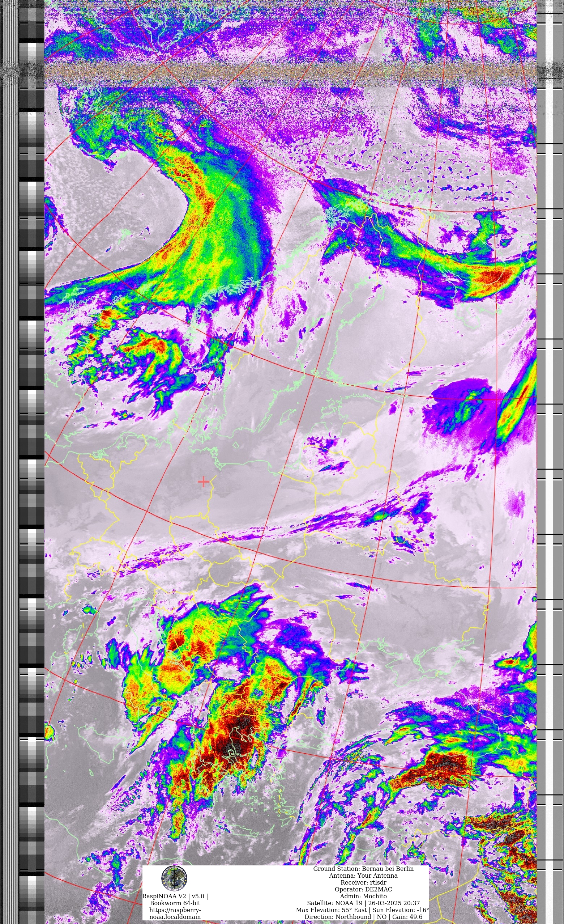Click the red cross ground station marker
The image size is (564, 924).
pos(203,482)
